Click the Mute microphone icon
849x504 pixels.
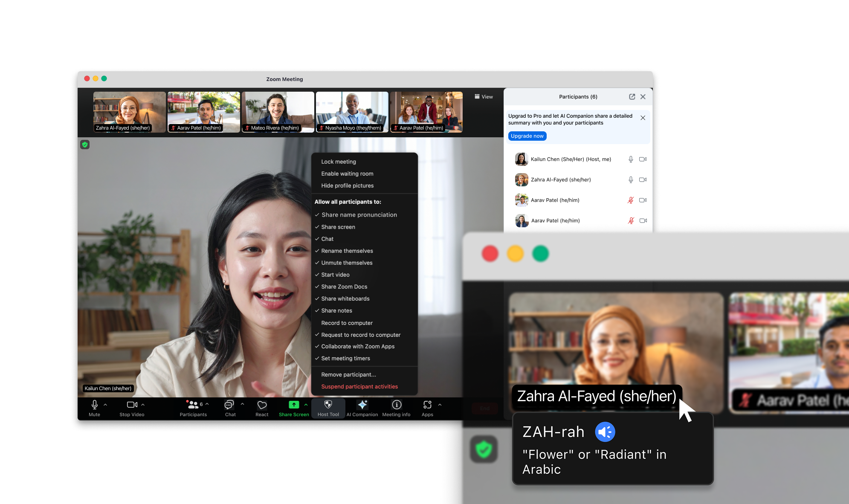pyautogui.click(x=95, y=405)
